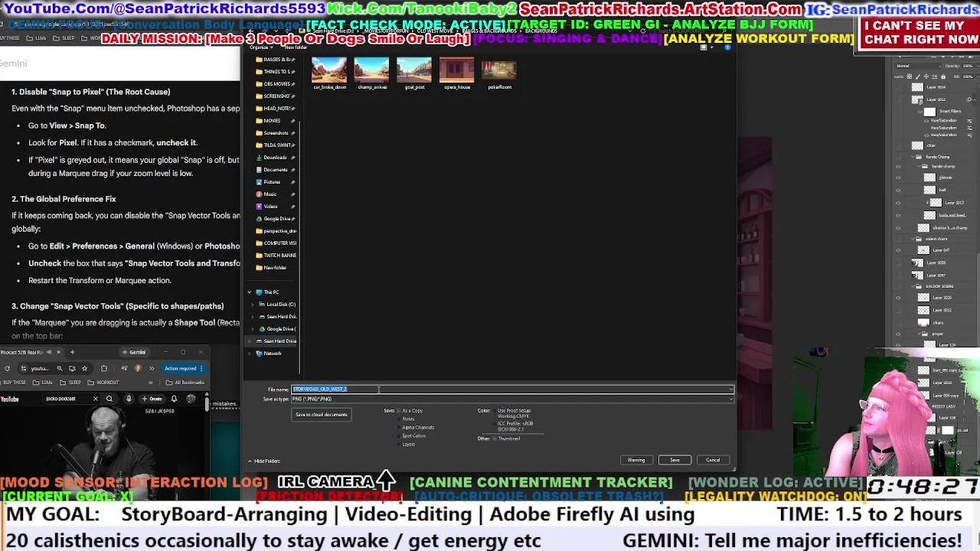The image size is (980, 551).
Task: Click the YouTube Create button
Action: (x=152, y=399)
